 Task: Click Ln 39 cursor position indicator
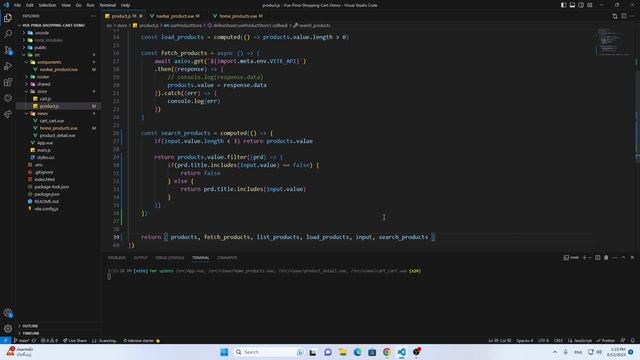pos(500,340)
